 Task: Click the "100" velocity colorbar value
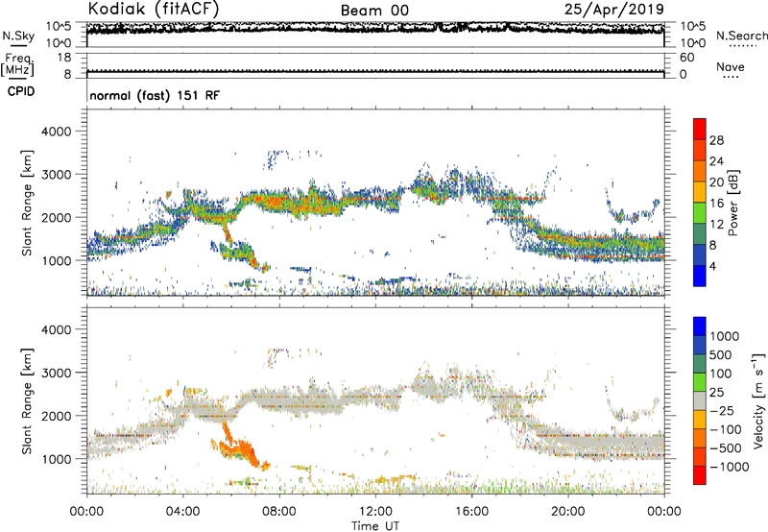click(x=721, y=374)
